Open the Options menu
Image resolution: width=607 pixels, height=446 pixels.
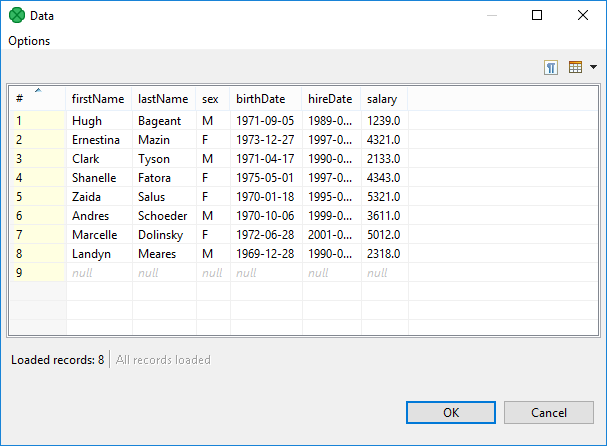pyautogui.click(x=29, y=41)
